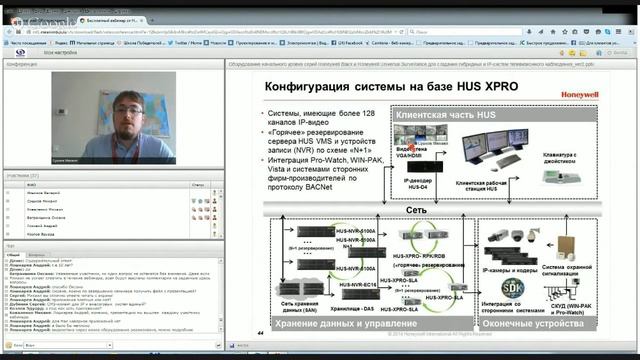
Task: Open the GfK Facebook bookmark
Action: [x=347, y=42]
